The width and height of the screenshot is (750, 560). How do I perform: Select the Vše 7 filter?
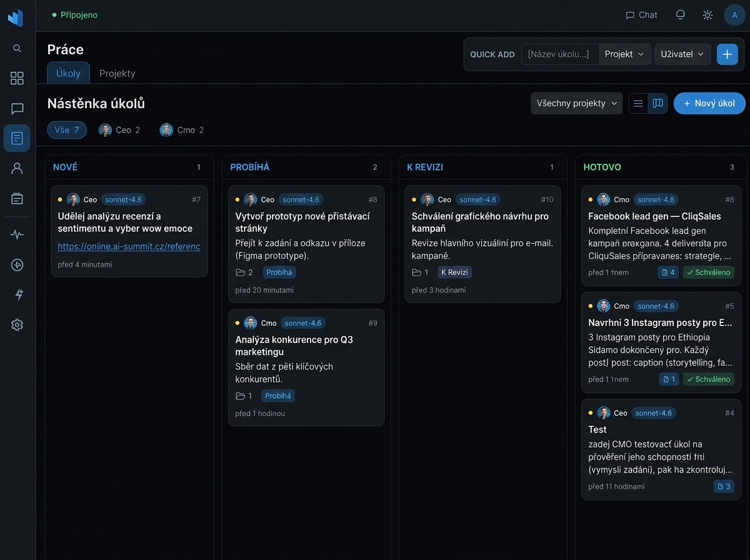tap(67, 130)
